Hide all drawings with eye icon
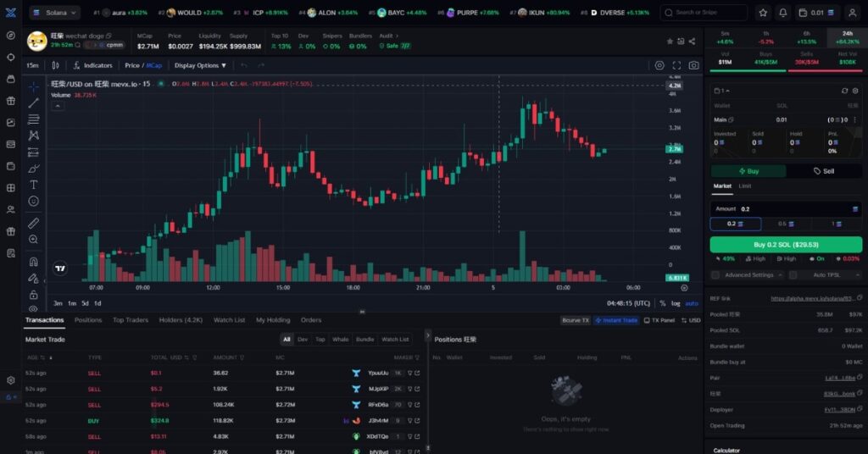The image size is (868, 454). point(34,308)
